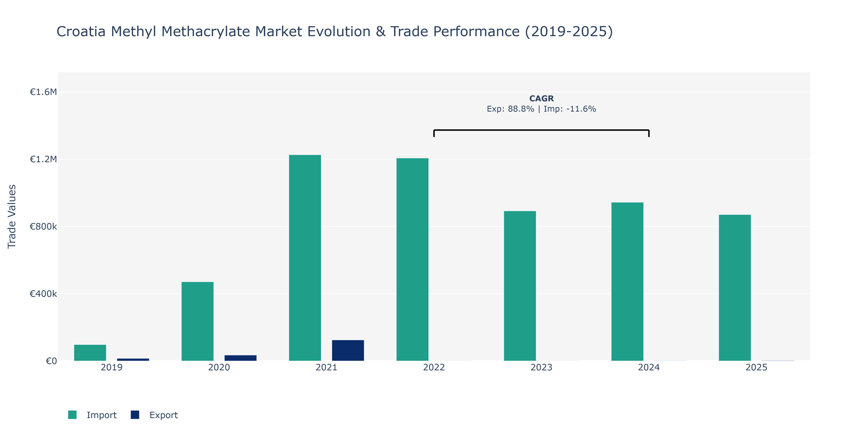This screenshot has height=434, width=868.
Task: Click the 2020 x-axis label
Action: pyautogui.click(x=219, y=367)
